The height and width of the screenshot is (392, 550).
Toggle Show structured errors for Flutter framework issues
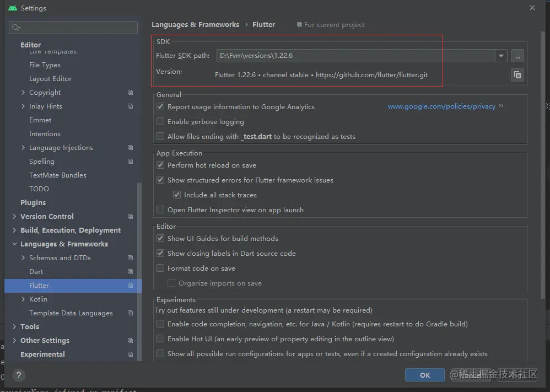click(x=160, y=180)
